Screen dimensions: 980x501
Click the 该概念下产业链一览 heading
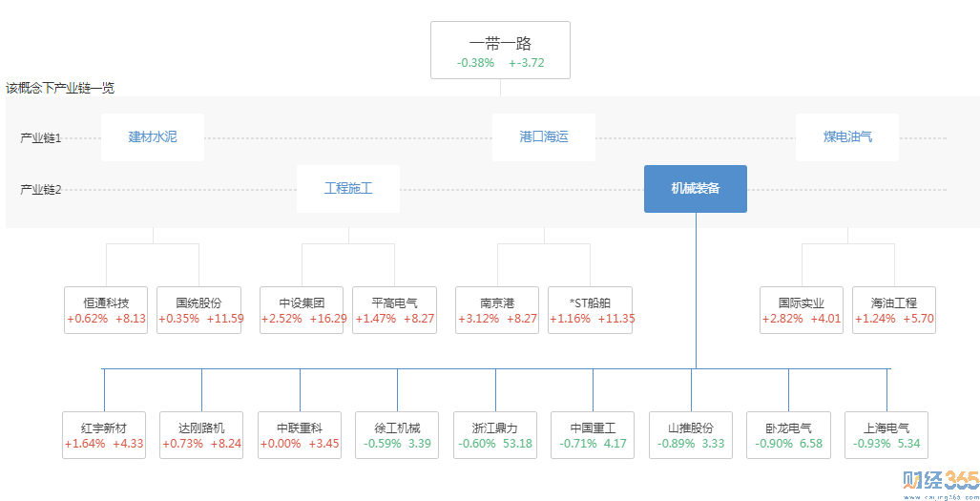click(60, 88)
